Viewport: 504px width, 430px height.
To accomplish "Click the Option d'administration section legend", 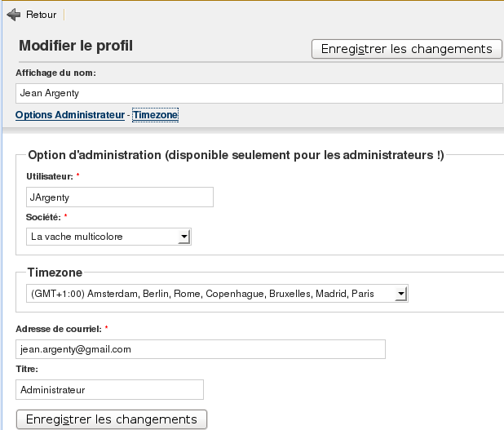I will pyautogui.click(x=236, y=156).
